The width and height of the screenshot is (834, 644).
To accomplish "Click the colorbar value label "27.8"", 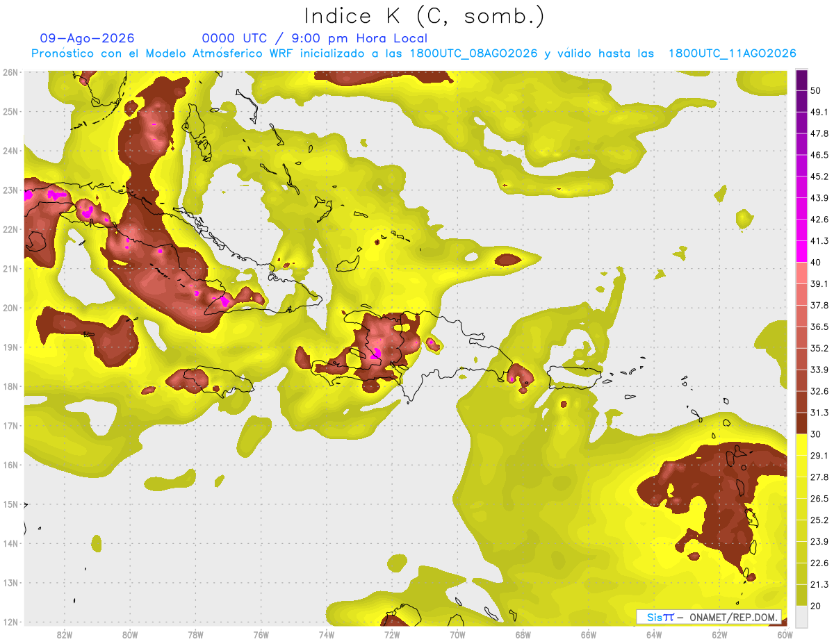I will tap(819, 477).
